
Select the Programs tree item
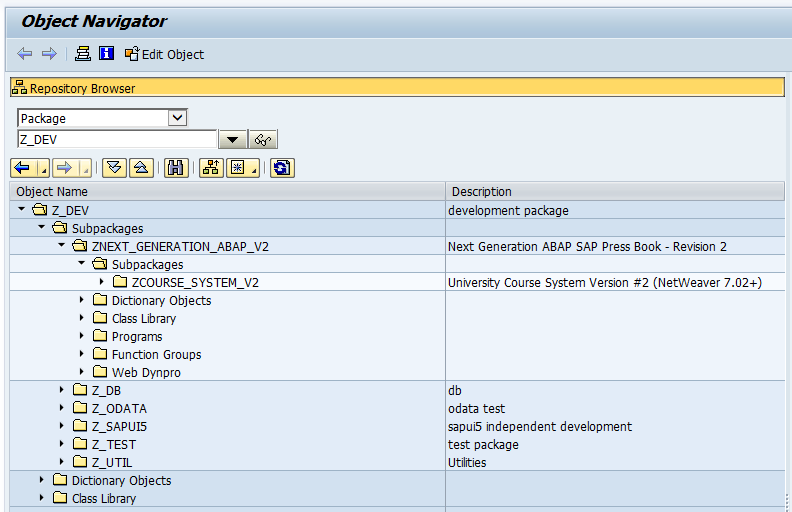[x=137, y=337]
